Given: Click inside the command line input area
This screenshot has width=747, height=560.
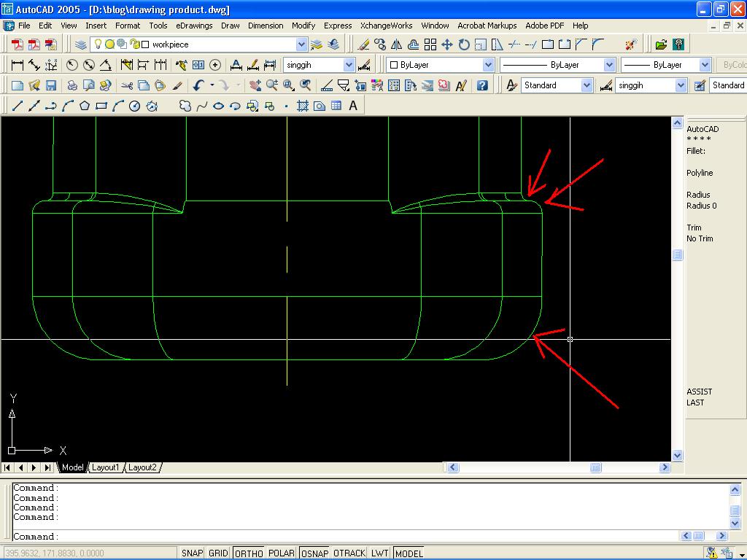Looking at the screenshot, I should (x=292, y=537).
